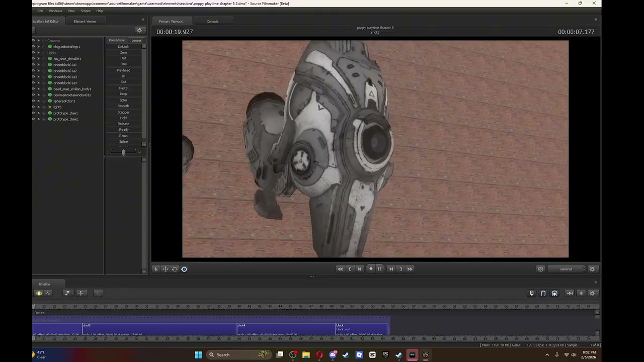Open the Help menu
Image resolution: width=644 pixels, height=362 pixels.
pos(100,11)
